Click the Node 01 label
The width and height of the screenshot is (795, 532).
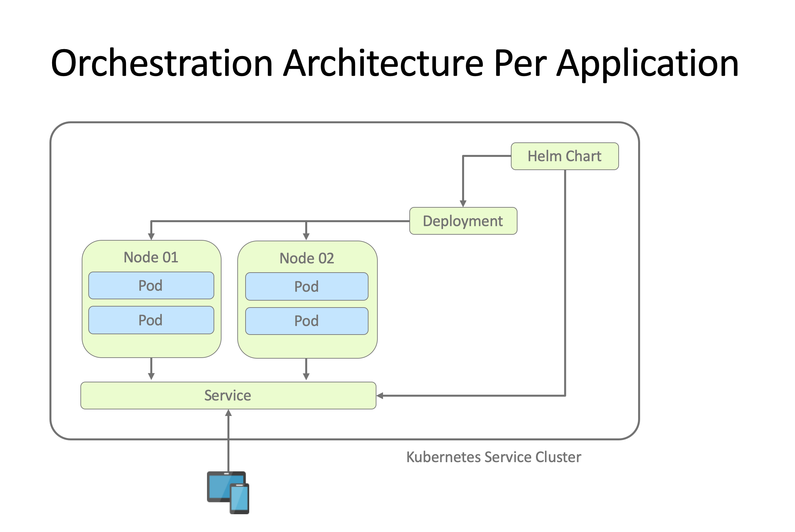point(151,257)
